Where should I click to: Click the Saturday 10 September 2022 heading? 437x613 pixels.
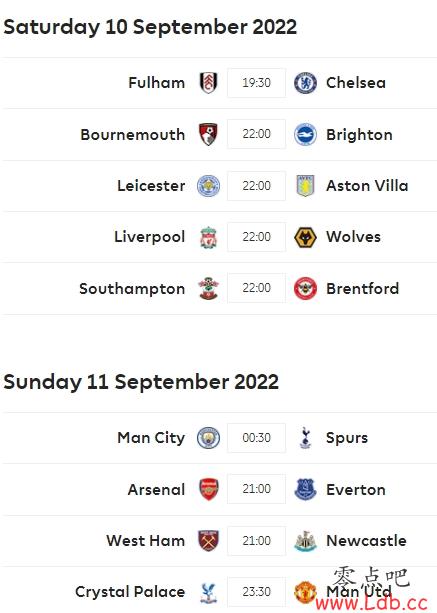click(150, 27)
